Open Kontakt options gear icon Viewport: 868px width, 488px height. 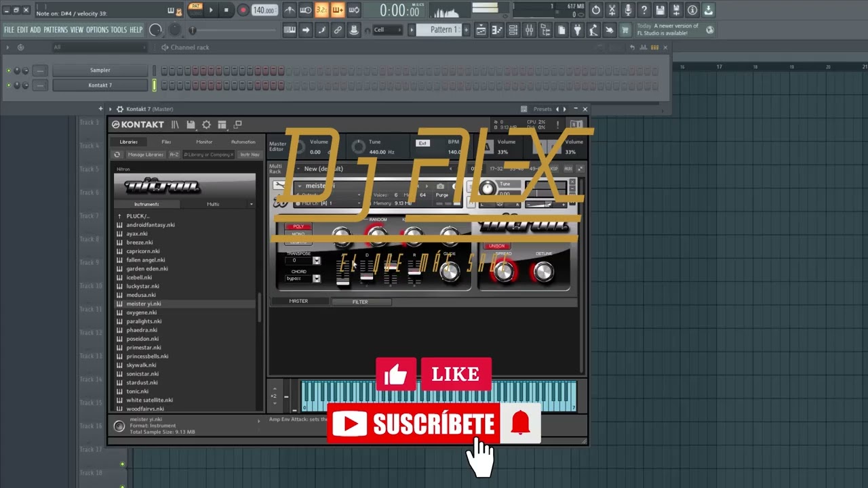click(206, 125)
